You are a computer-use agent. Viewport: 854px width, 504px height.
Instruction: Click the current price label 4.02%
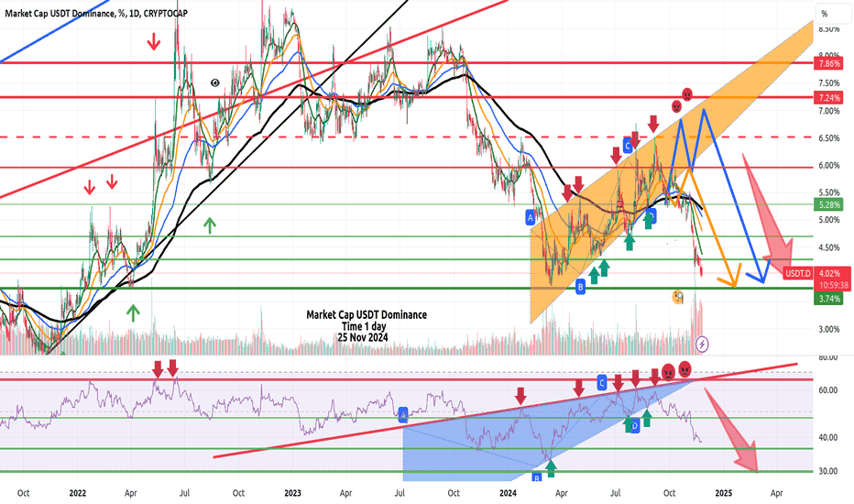pos(829,273)
